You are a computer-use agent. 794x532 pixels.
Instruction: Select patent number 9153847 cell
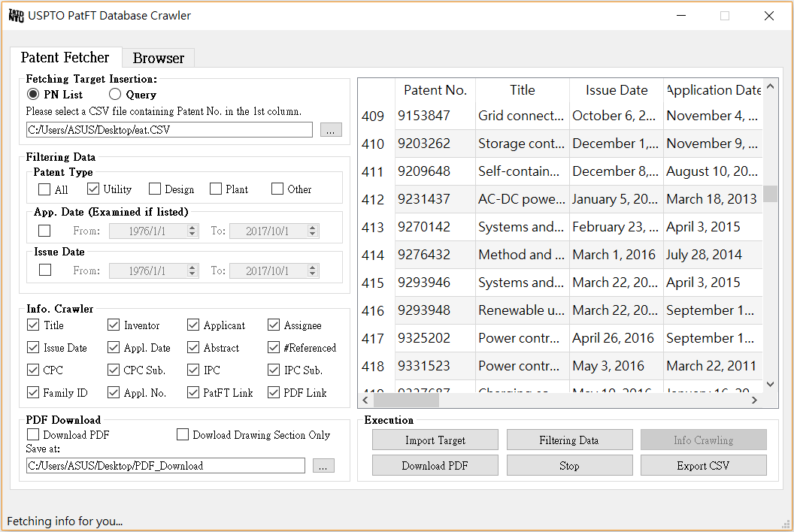pos(435,116)
